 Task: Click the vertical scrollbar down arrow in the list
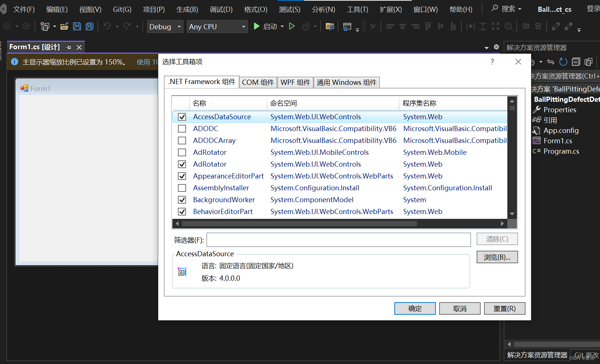pyautogui.click(x=512, y=214)
